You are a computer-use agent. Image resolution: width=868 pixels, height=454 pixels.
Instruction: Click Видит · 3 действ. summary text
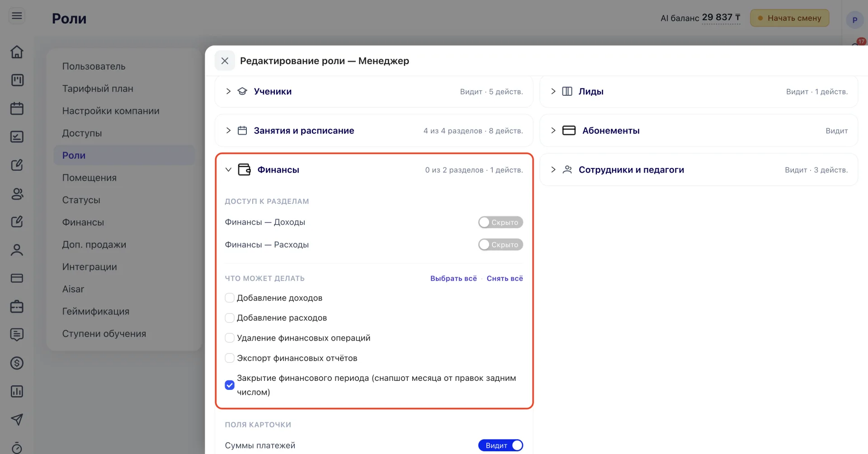coord(816,170)
